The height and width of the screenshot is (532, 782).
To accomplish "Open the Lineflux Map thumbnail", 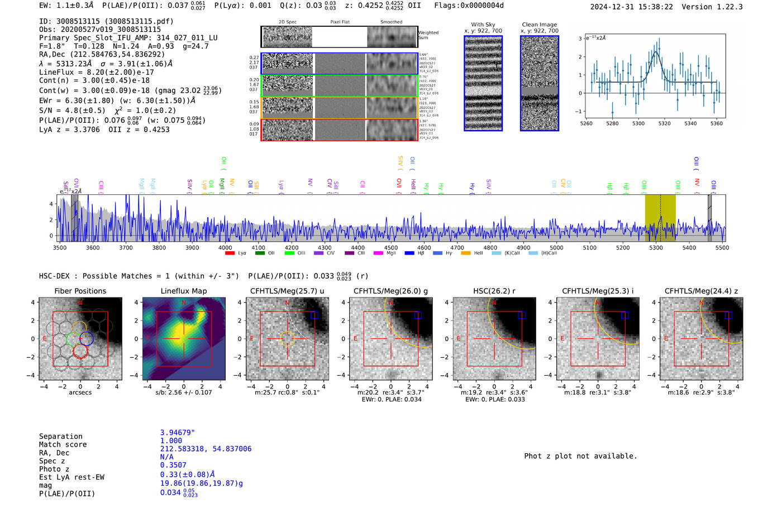I will coord(184,339).
